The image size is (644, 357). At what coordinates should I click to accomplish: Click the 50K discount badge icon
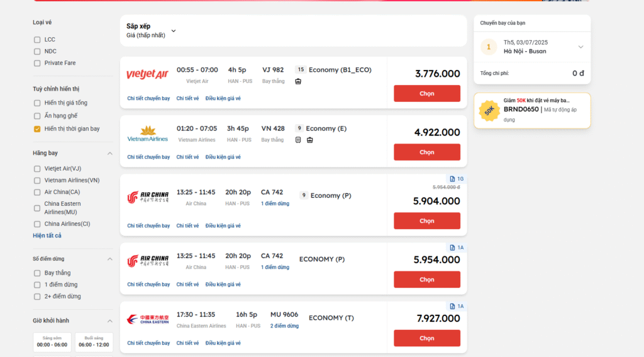click(489, 110)
